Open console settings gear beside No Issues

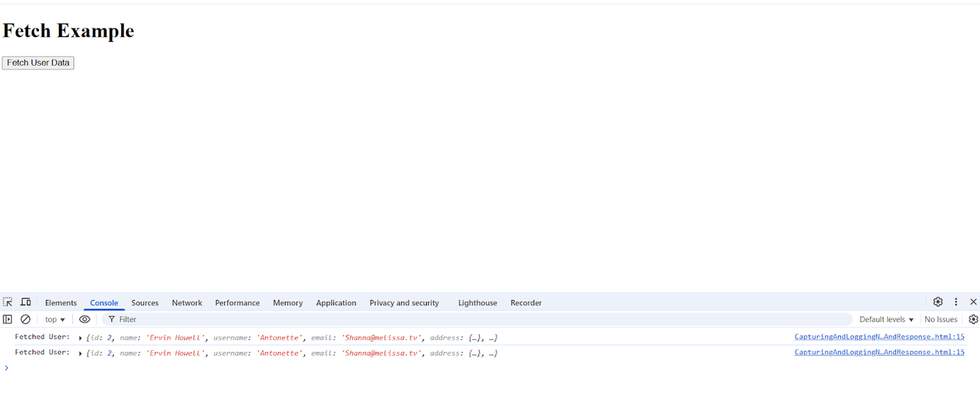[x=973, y=319]
